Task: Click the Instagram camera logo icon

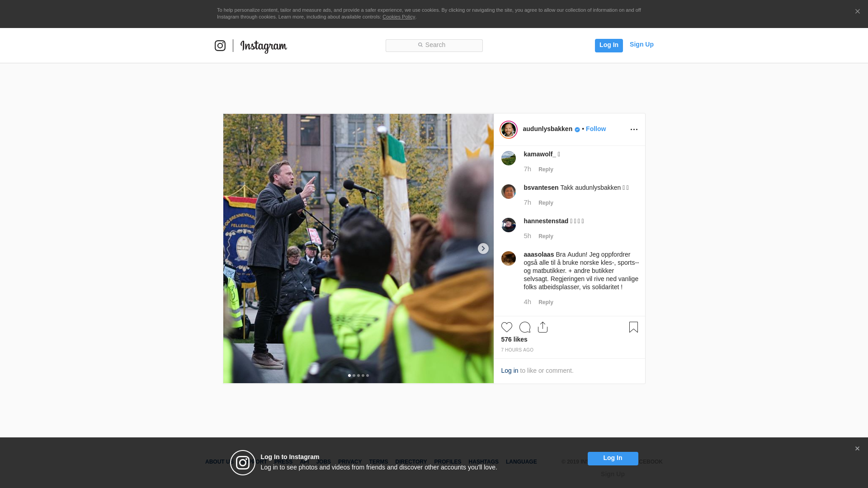Action: pyautogui.click(x=220, y=46)
